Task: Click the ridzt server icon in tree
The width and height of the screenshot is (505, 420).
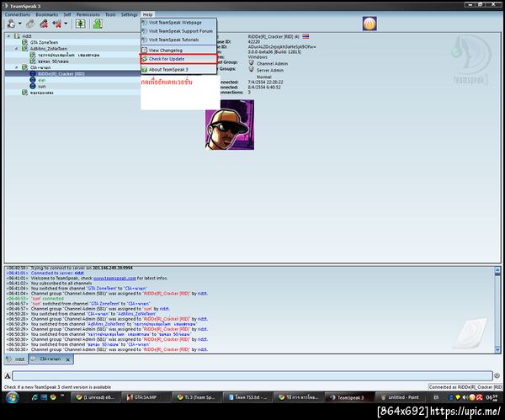Action: click(17, 36)
